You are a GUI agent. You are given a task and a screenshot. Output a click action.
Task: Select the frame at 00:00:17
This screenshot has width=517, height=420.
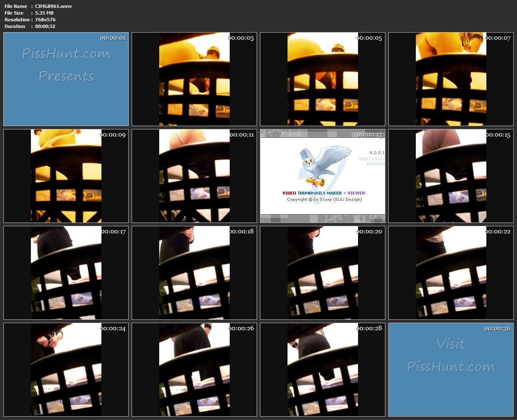click(66, 273)
